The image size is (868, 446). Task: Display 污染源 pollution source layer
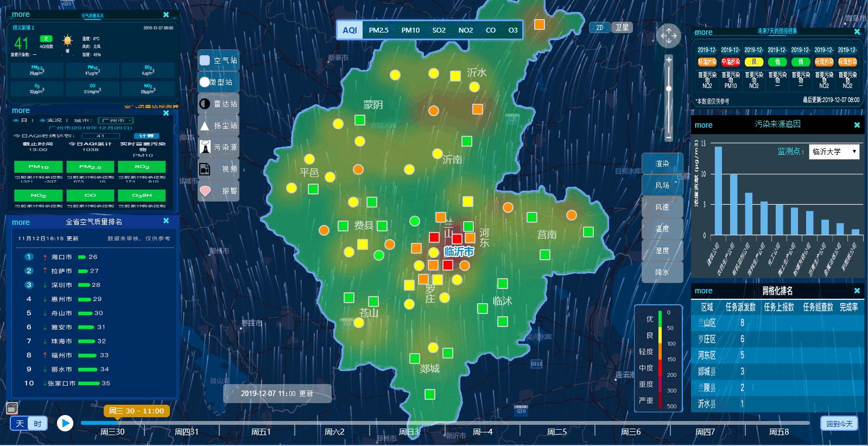pyautogui.click(x=218, y=147)
